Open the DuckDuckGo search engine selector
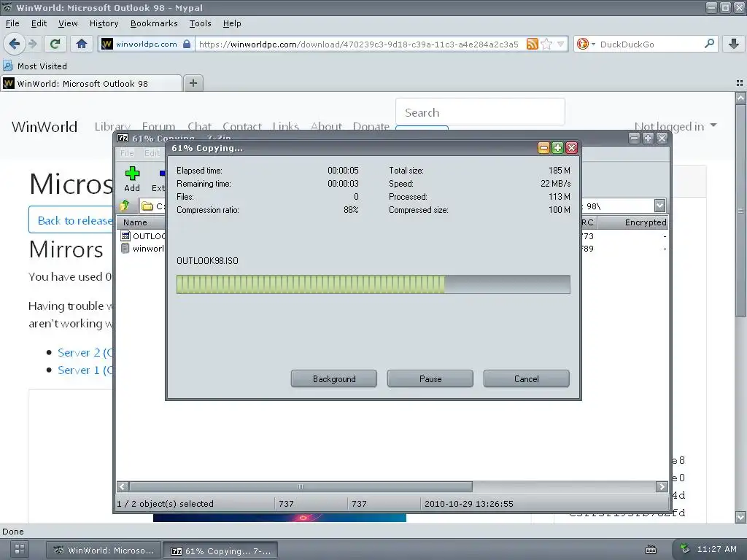The image size is (747, 560). (x=586, y=44)
